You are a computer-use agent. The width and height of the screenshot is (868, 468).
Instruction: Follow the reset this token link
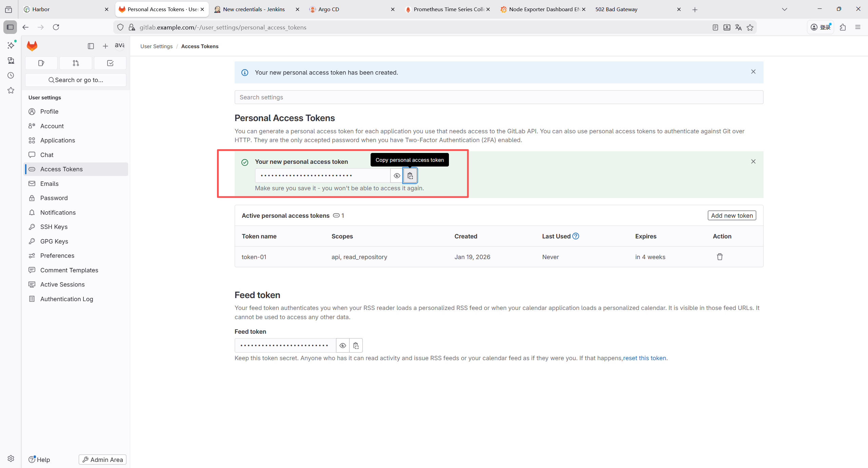[x=644, y=358]
